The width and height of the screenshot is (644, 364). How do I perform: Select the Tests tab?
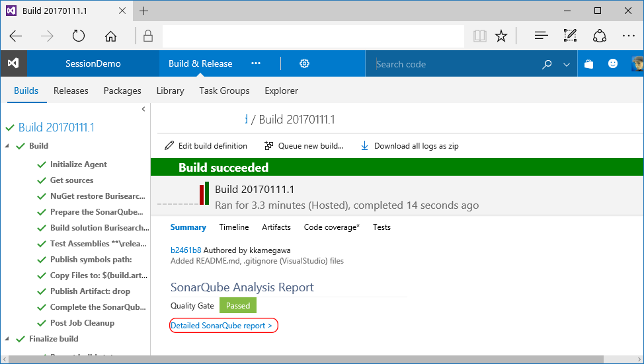point(382,227)
